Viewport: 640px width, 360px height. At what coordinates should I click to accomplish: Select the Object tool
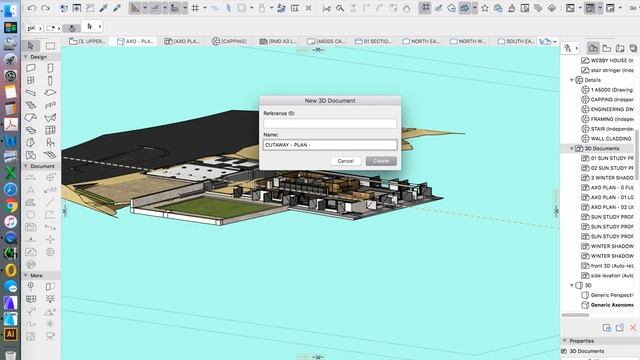click(50, 142)
